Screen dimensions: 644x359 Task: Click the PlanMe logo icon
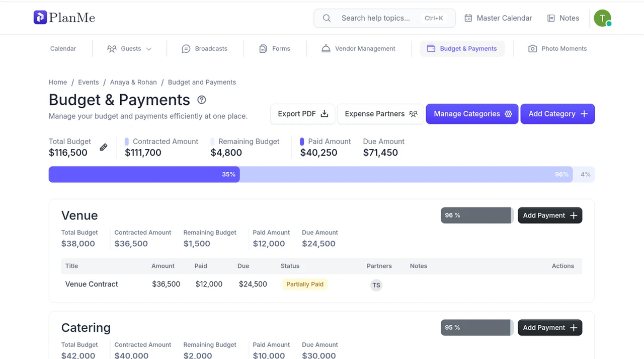40,18
